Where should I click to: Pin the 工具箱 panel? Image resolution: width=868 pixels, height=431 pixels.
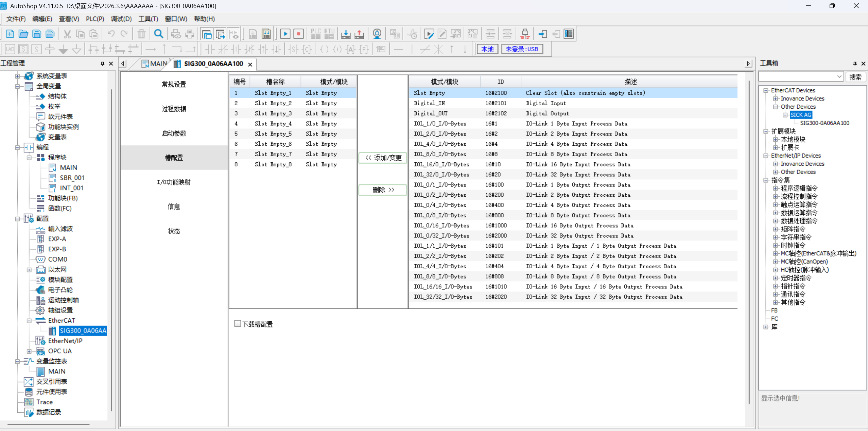pyautogui.click(x=855, y=64)
